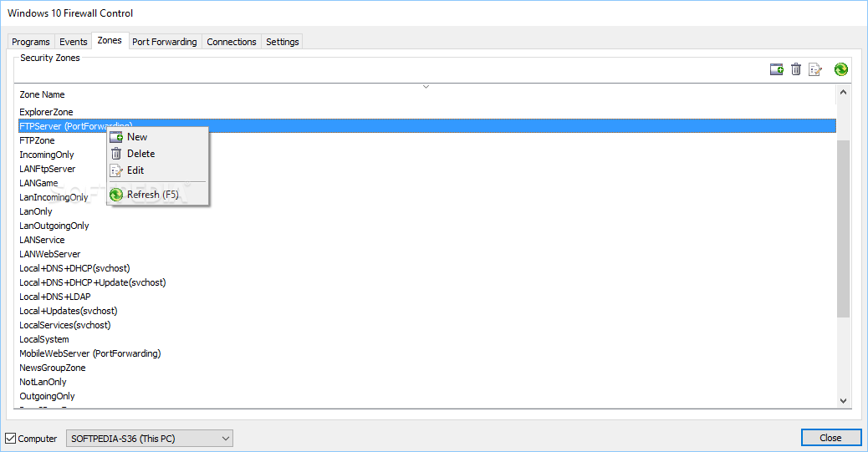Click the green Refresh toolbar icon
Screen dimensions: 868x452
click(841, 69)
